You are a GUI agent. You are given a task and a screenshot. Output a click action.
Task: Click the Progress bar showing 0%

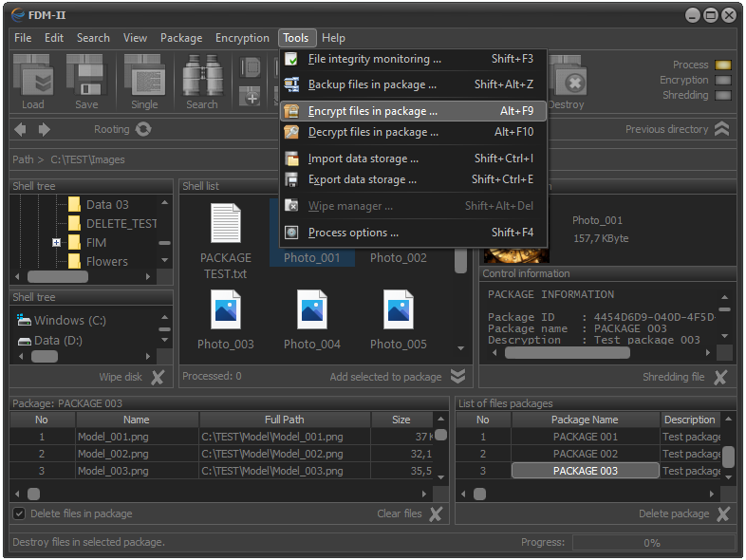click(x=653, y=543)
